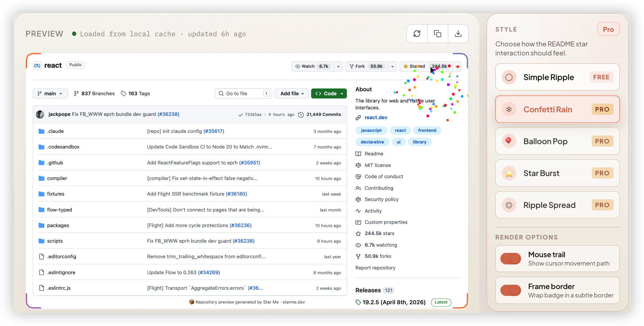Screen dimensions: 644x326
Task: Click the Balloon Pop balloon icon
Action: coord(509,141)
